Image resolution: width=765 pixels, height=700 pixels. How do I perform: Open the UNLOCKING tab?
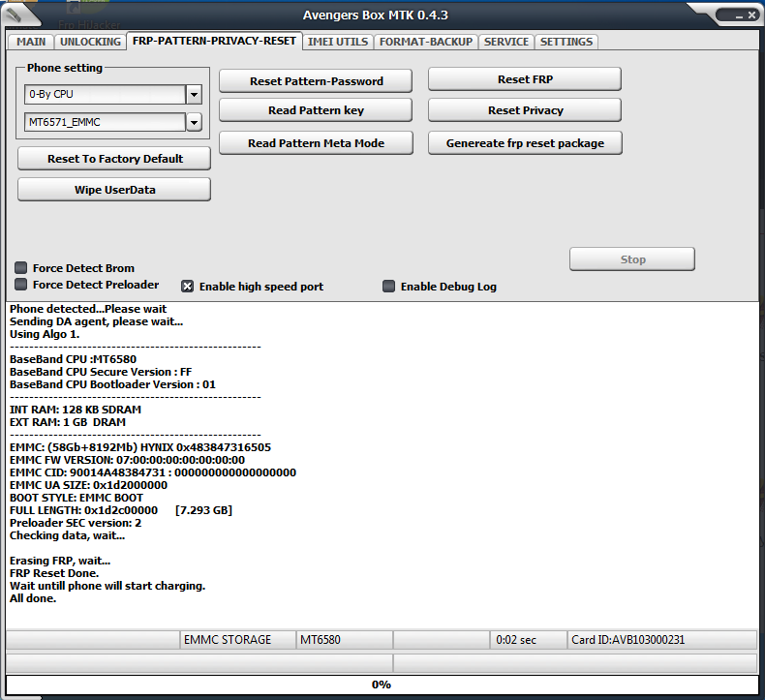point(90,42)
